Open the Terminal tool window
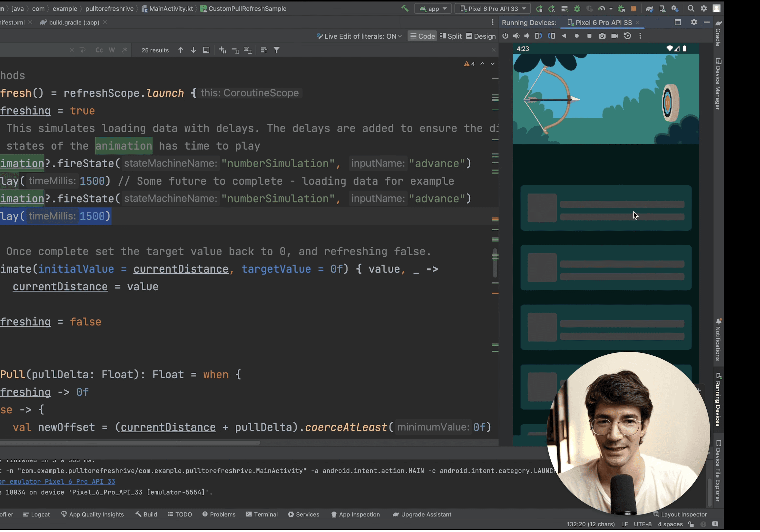This screenshot has height=532, width=760. pyautogui.click(x=262, y=514)
